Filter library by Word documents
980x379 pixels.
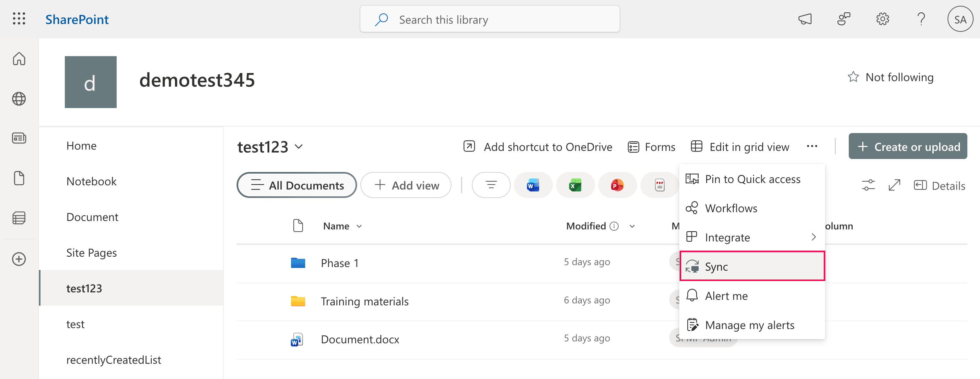(533, 185)
